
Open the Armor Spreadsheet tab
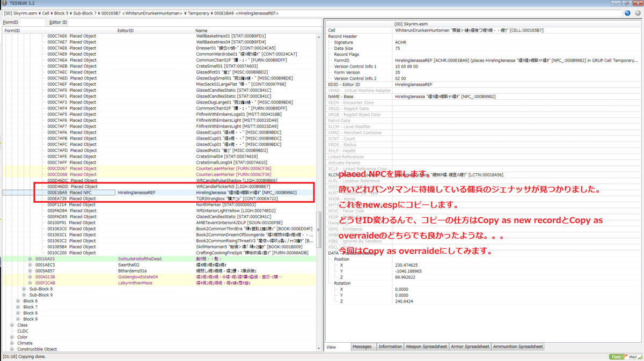470,347
